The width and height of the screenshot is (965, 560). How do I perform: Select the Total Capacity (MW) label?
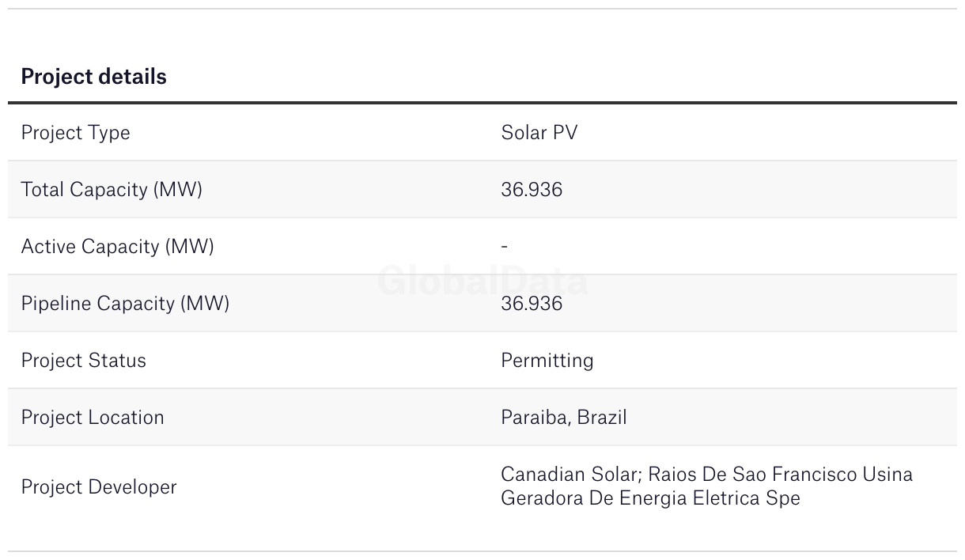pos(112,190)
